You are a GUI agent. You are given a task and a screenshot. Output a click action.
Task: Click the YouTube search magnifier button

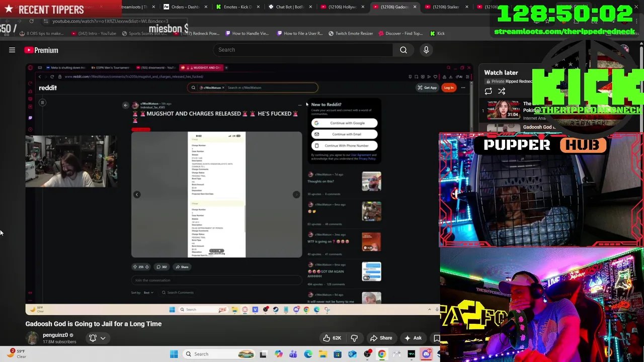click(404, 50)
